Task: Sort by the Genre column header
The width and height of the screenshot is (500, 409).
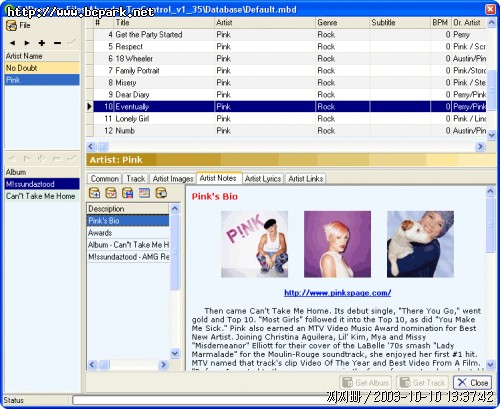Action: tap(343, 23)
